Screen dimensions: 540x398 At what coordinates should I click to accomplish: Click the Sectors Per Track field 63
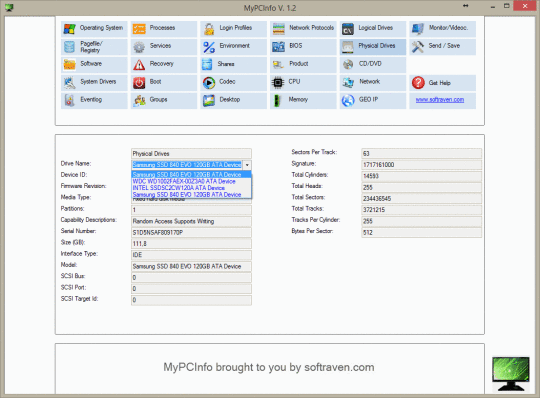[421, 154]
